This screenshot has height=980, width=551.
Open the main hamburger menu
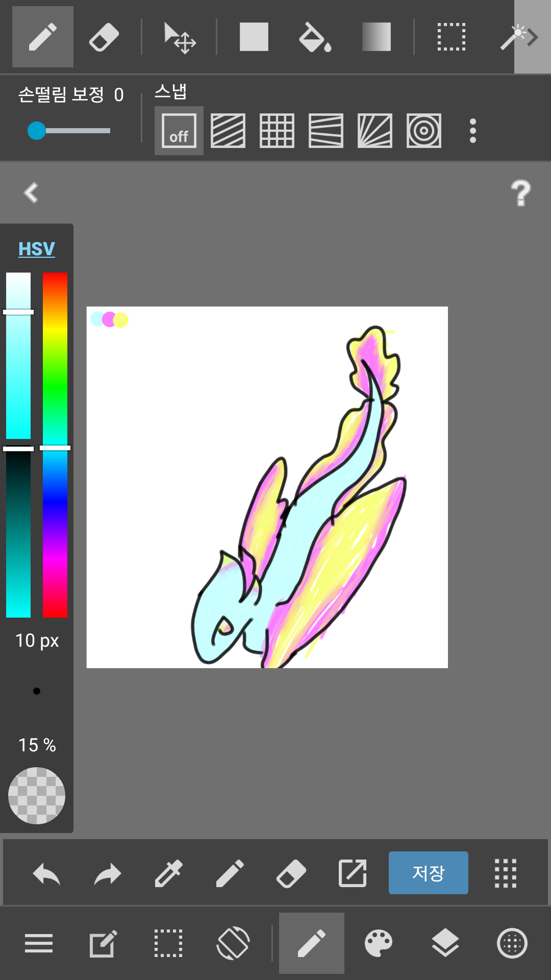(39, 943)
